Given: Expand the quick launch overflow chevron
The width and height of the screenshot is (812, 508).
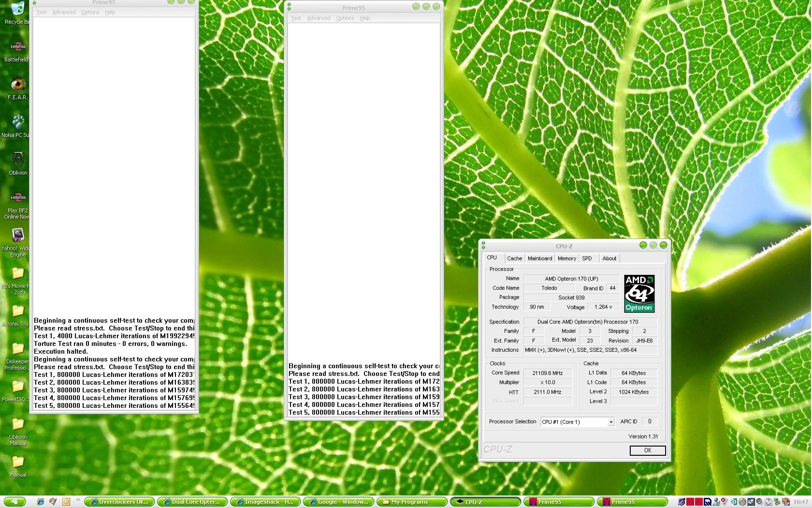Looking at the screenshot, I should 78,500.
